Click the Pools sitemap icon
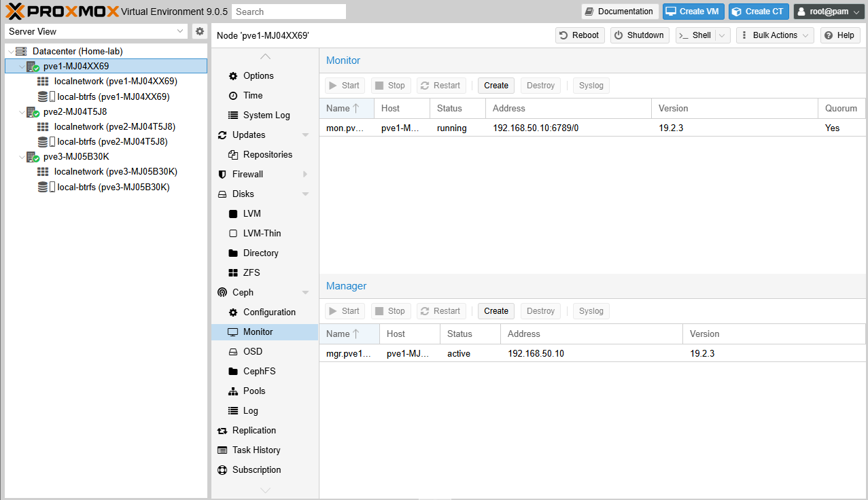Screen dimensions: 868x500 tap(233, 391)
